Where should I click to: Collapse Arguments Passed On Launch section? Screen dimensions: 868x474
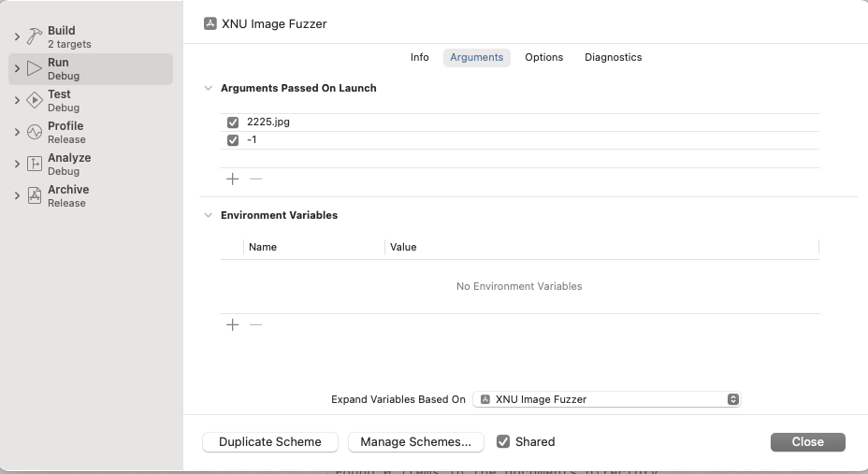[208, 88]
